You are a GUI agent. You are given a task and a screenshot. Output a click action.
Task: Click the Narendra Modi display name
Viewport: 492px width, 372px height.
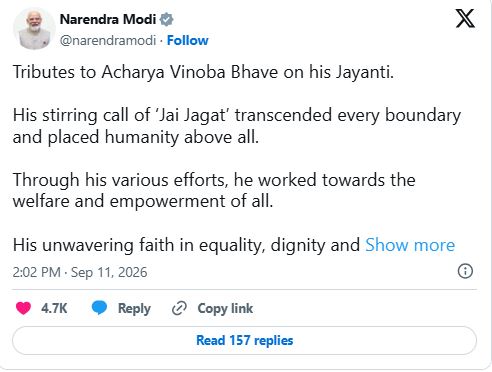[x=108, y=19]
